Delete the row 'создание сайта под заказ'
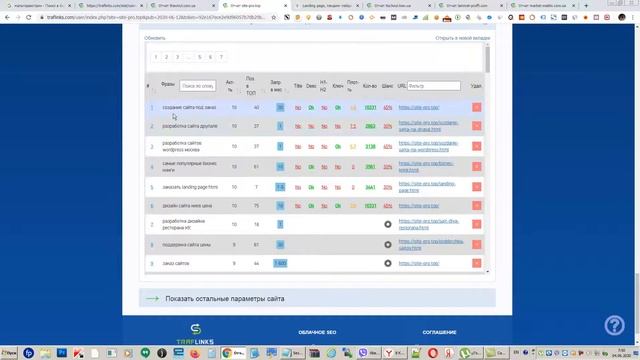The height and width of the screenshot is (360, 640). 476,107
